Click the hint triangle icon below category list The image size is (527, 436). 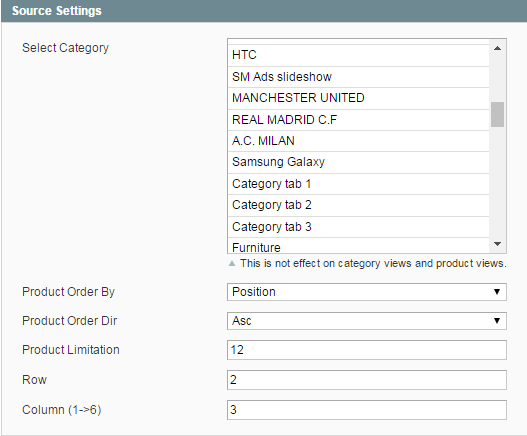point(232,263)
